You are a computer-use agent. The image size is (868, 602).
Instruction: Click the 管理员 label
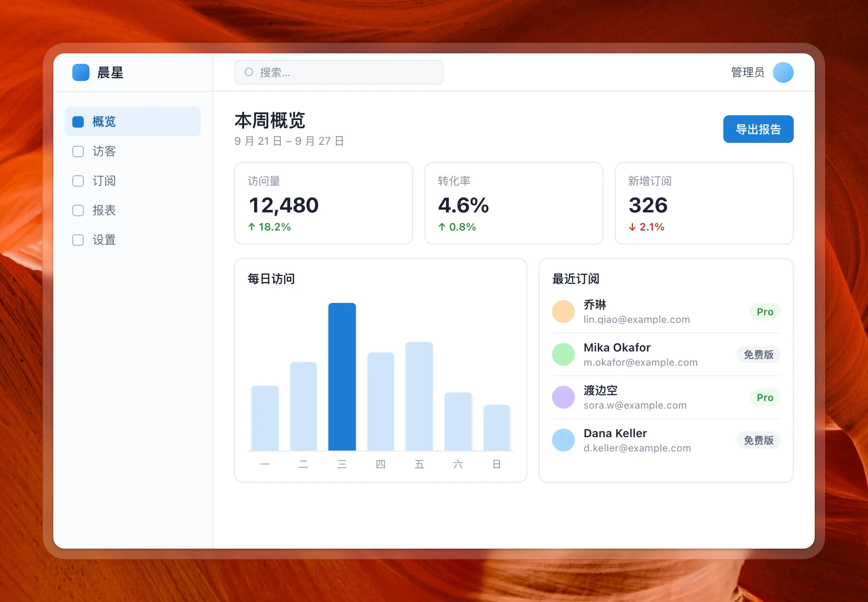pyautogui.click(x=748, y=72)
